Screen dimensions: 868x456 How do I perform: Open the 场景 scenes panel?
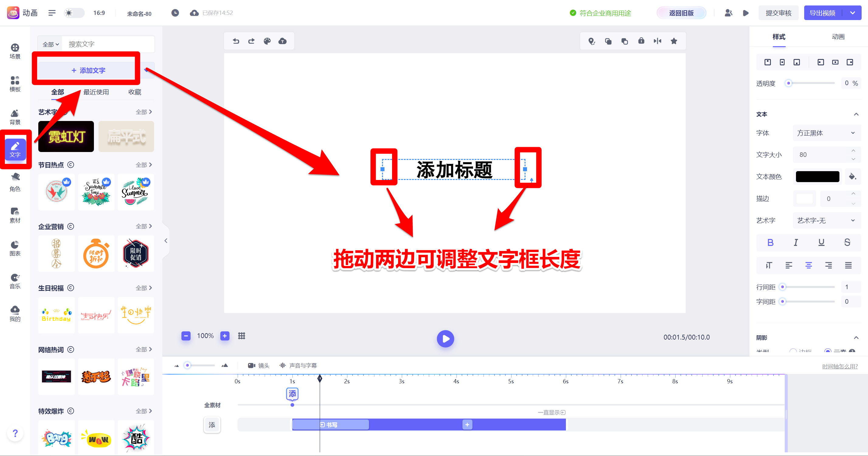pyautogui.click(x=15, y=51)
